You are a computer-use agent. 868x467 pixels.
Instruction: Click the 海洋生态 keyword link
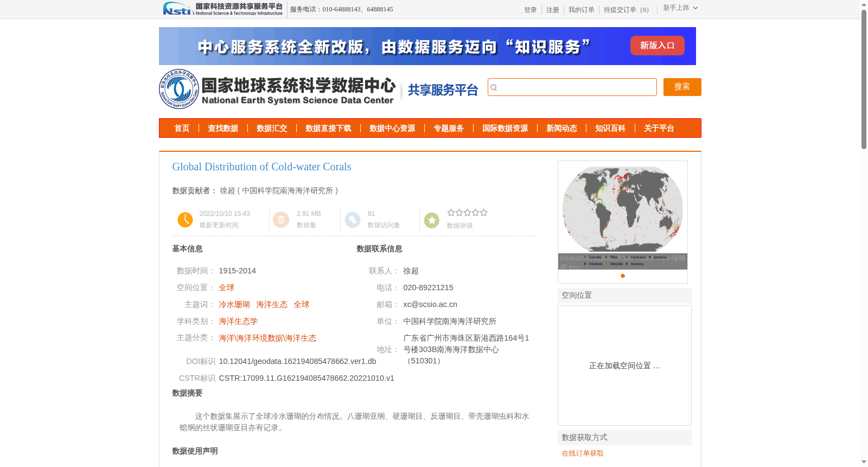271,304
